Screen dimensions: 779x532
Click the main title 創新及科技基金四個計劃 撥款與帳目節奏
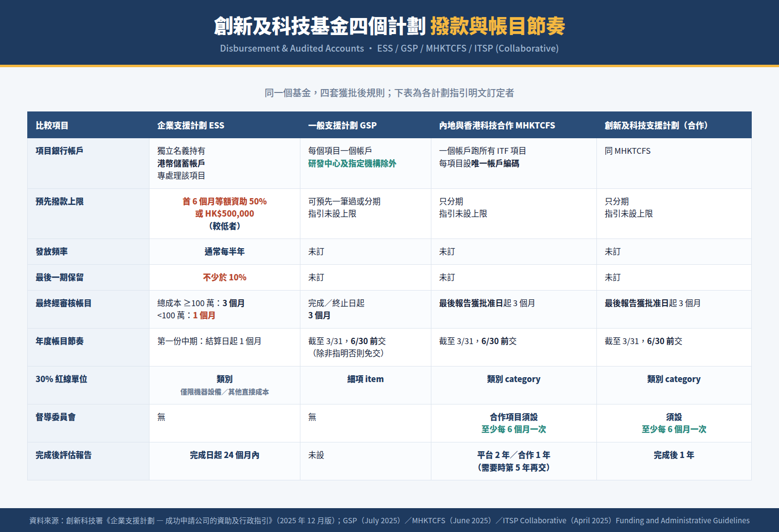[x=389, y=26]
